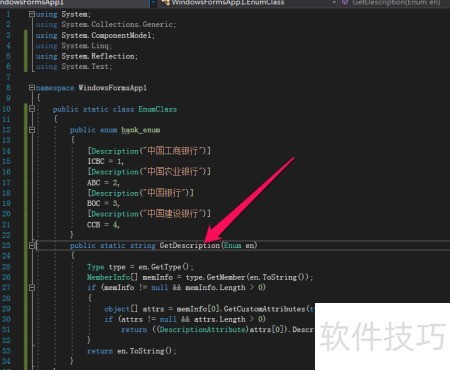Click the bank_enum identifier at line 12
450x370 pixels.
tap(141, 130)
